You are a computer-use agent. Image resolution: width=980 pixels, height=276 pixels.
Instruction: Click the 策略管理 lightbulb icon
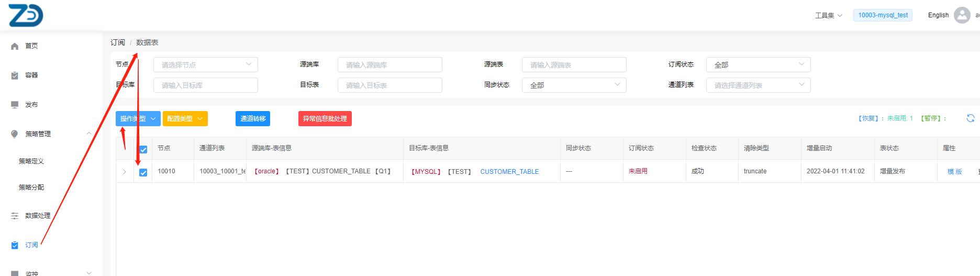[15, 134]
